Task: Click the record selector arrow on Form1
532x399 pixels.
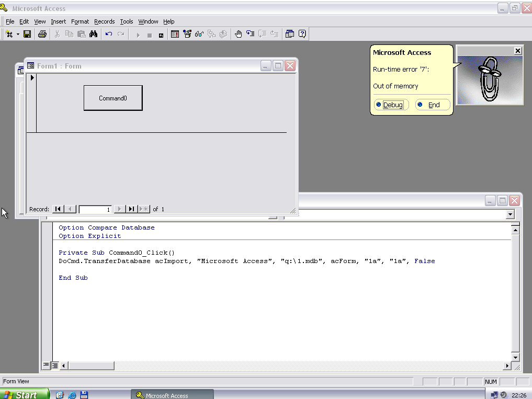Action: point(31,78)
